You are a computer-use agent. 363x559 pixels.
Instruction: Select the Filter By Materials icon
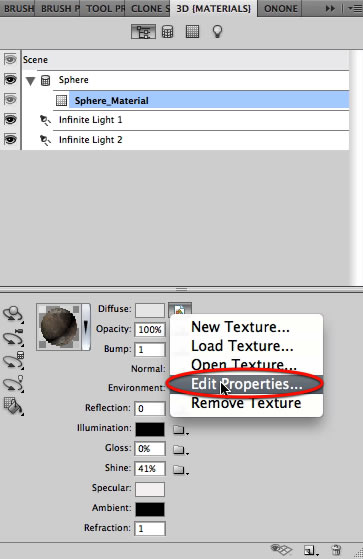tap(193, 31)
